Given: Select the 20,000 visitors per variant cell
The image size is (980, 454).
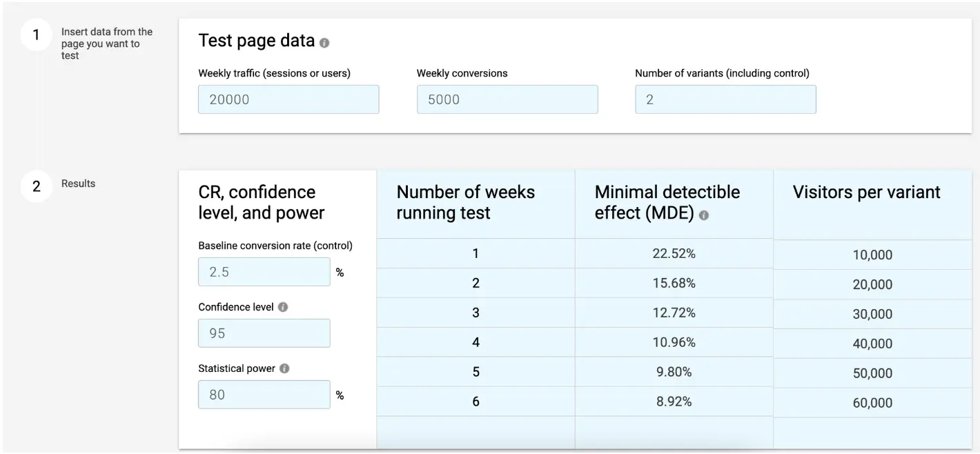Looking at the screenshot, I should tap(872, 285).
